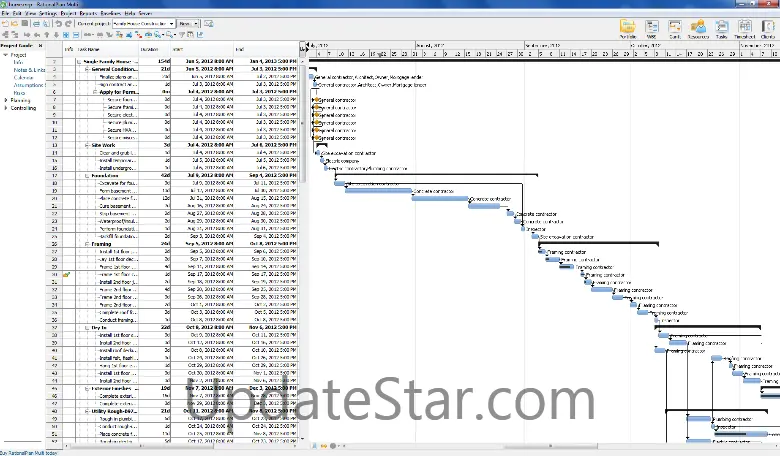Click the Print Preview icon
This screenshot has height=456, width=780.
(46, 23)
